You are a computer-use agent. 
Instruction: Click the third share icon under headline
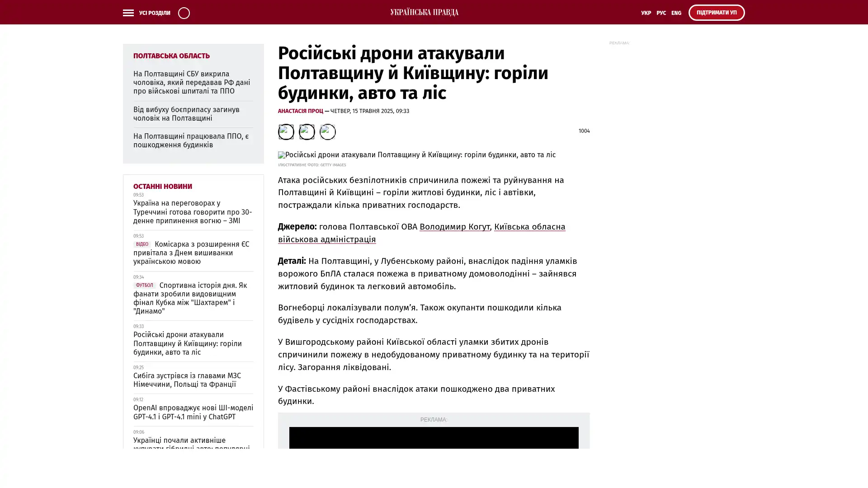coord(327,132)
